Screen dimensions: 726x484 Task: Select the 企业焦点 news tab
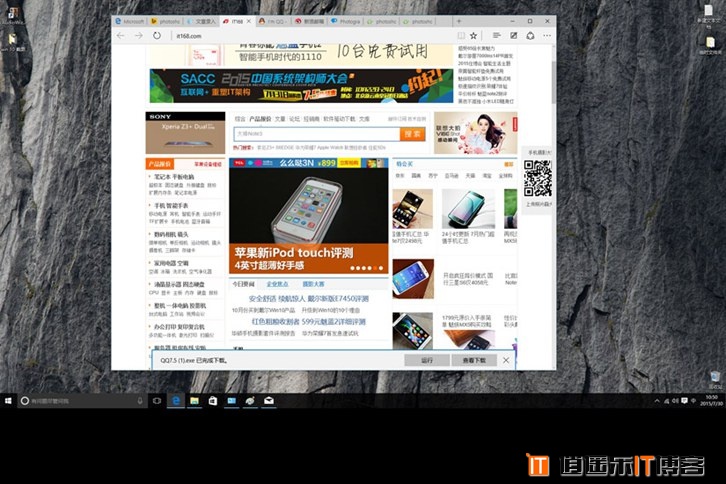[277, 284]
